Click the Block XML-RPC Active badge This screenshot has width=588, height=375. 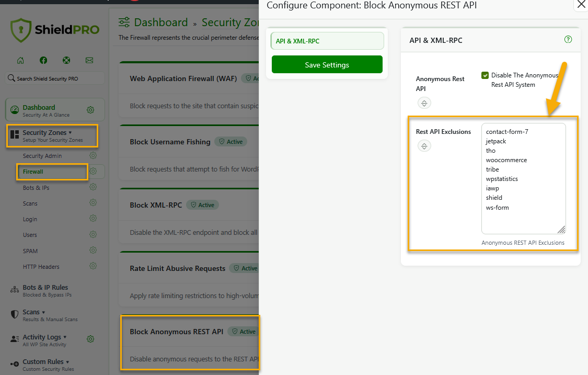tap(202, 205)
